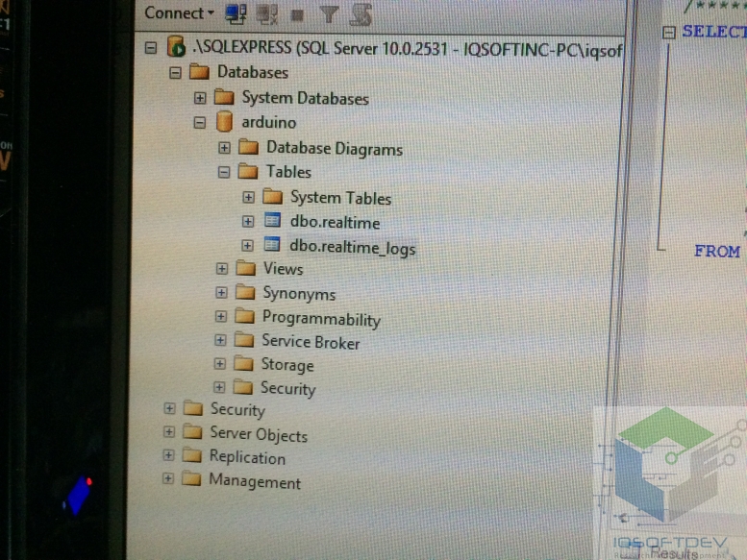Select the System Tables folder icon
The width and height of the screenshot is (747, 560).
tap(273, 196)
